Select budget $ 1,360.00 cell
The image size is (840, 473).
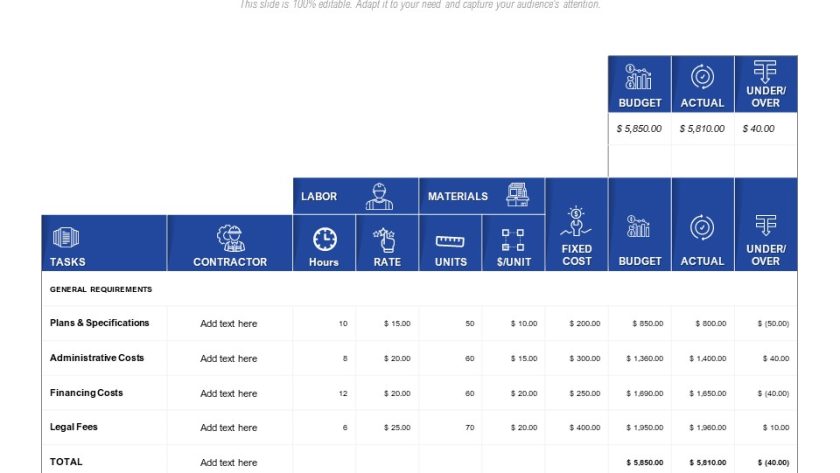(644, 358)
